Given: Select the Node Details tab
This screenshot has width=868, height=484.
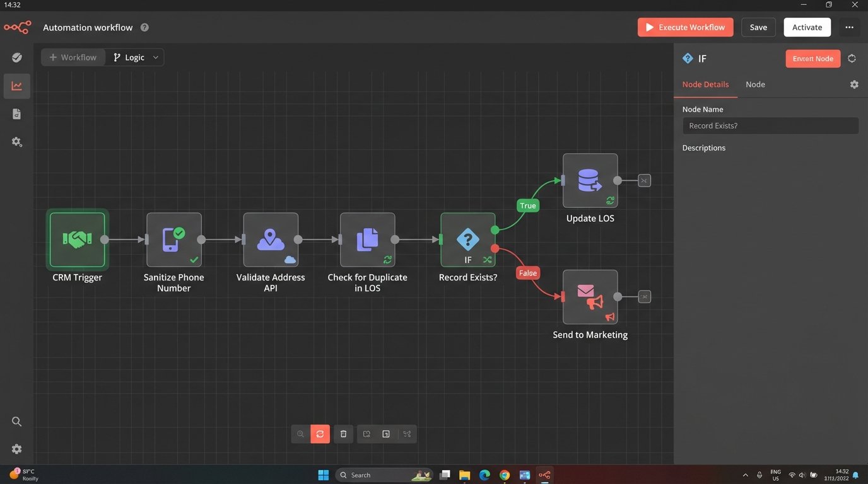Looking at the screenshot, I should 705,84.
